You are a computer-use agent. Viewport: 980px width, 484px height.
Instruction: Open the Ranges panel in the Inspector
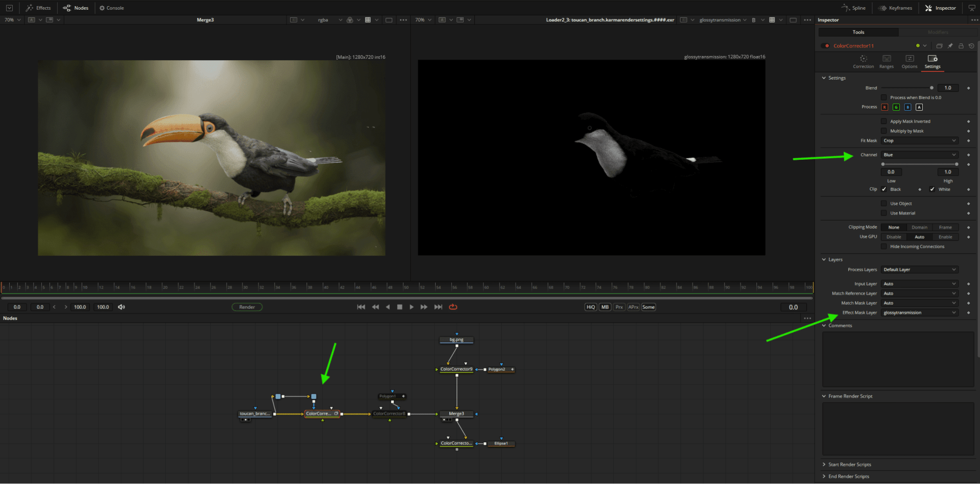(x=886, y=62)
